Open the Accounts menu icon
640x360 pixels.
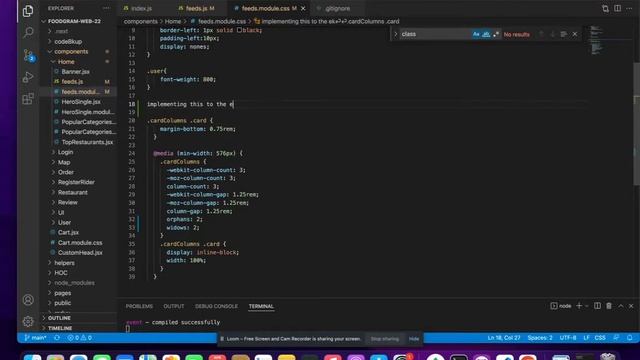[28, 300]
